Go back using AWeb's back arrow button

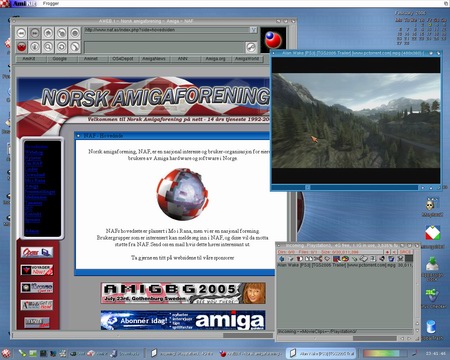pyautogui.click(x=21, y=33)
